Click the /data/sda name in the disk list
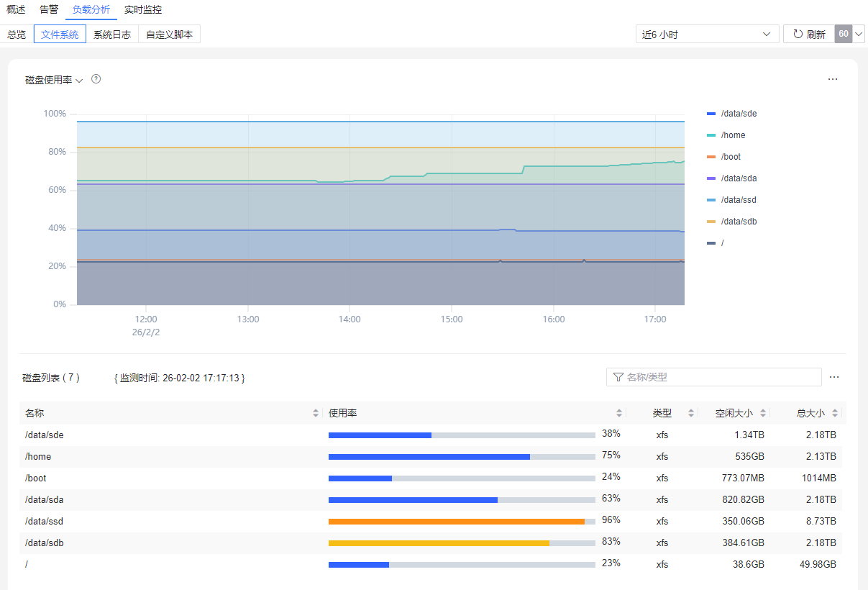 click(x=45, y=499)
